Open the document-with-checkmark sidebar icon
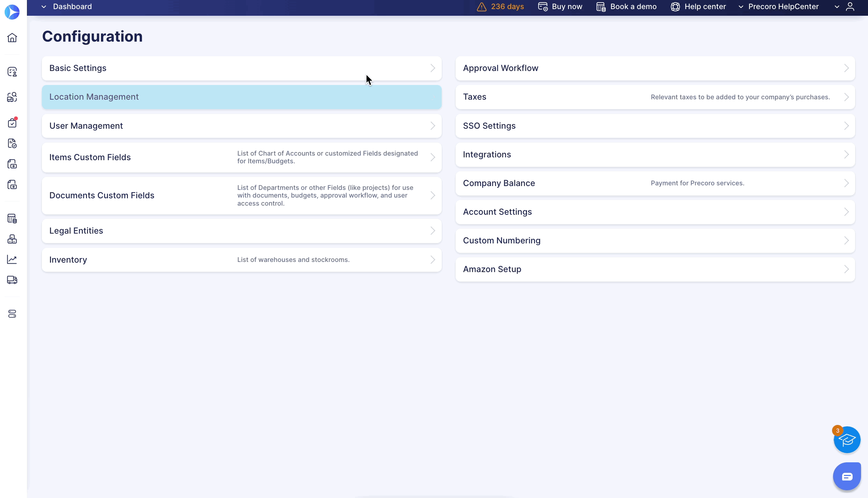This screenshot has width=868, height=498. 12,143
